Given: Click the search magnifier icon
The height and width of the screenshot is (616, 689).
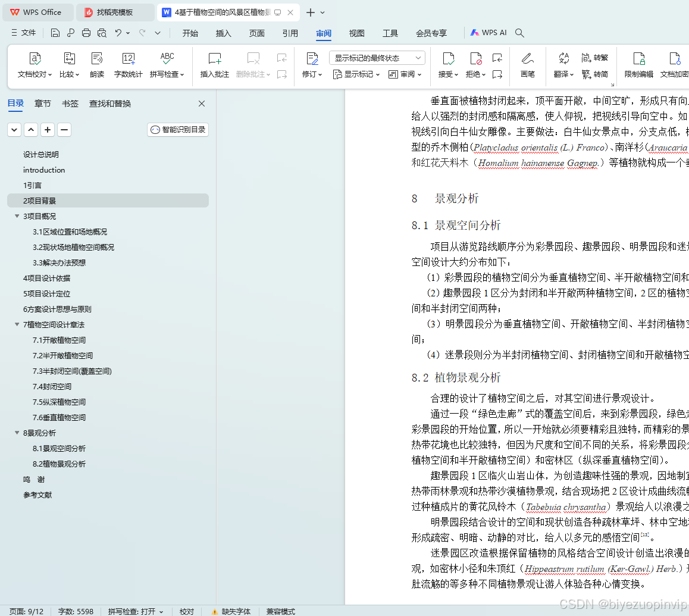Looking at the screenshot, I should (x=519, y=33).
